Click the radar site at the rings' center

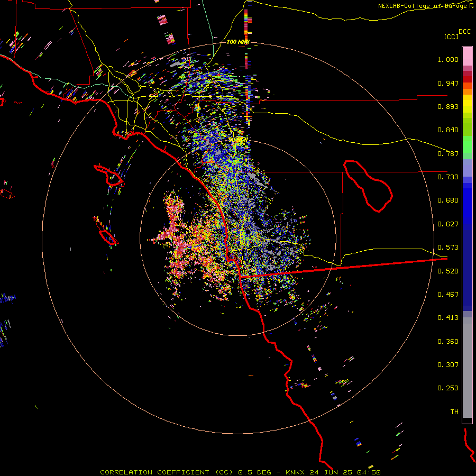point(249,232)
